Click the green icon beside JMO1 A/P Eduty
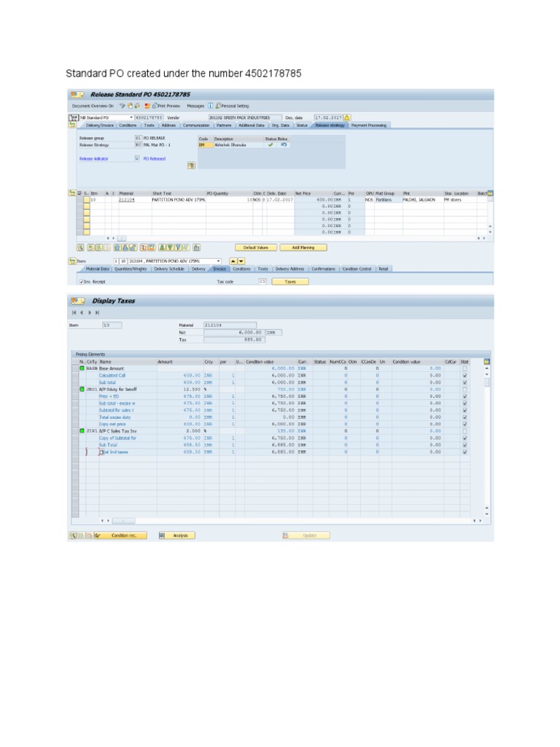The width and height of the screenshot is (560, 747). coord(82,390)
